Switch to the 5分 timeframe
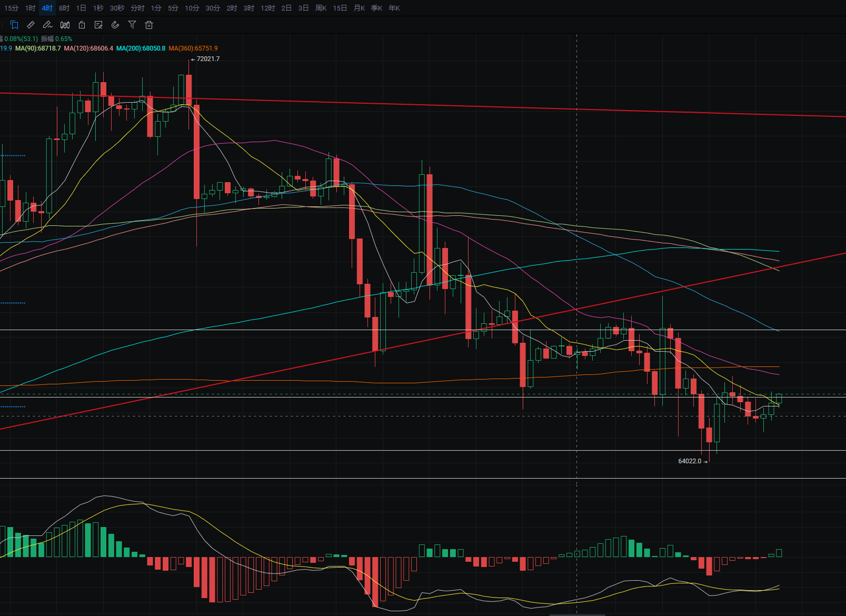This screenshot has height=616, width=846. pos(173,8)
